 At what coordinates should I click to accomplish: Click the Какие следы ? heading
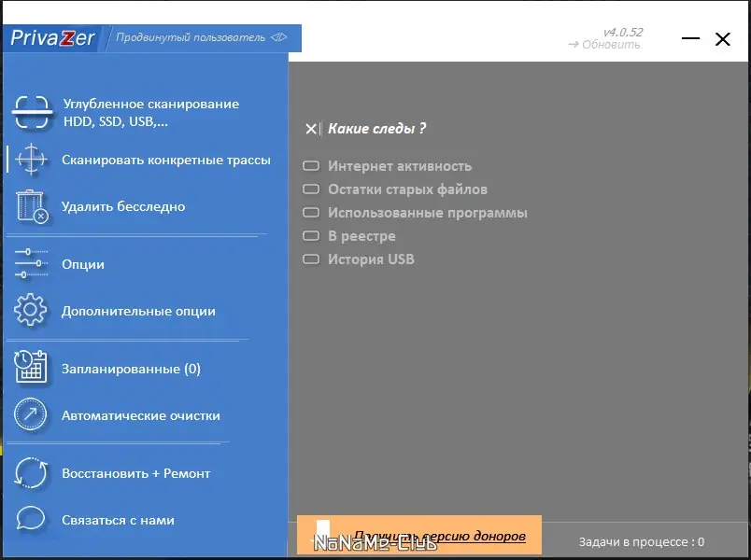pos(377,128)
